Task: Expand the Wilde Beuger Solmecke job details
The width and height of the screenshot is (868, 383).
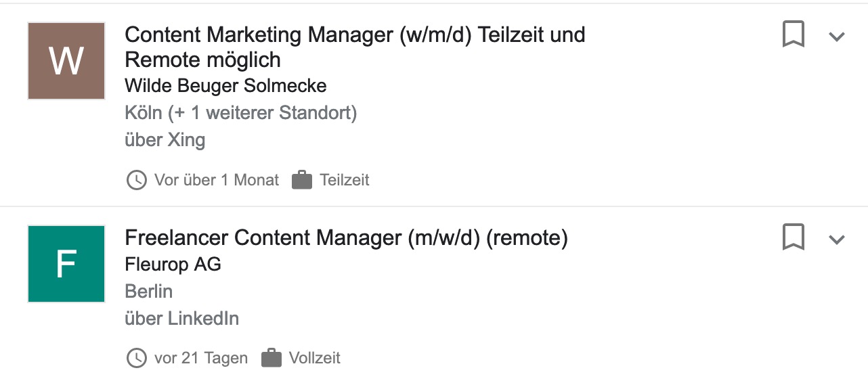Action: pyautogui.click(x=838, y=37)
